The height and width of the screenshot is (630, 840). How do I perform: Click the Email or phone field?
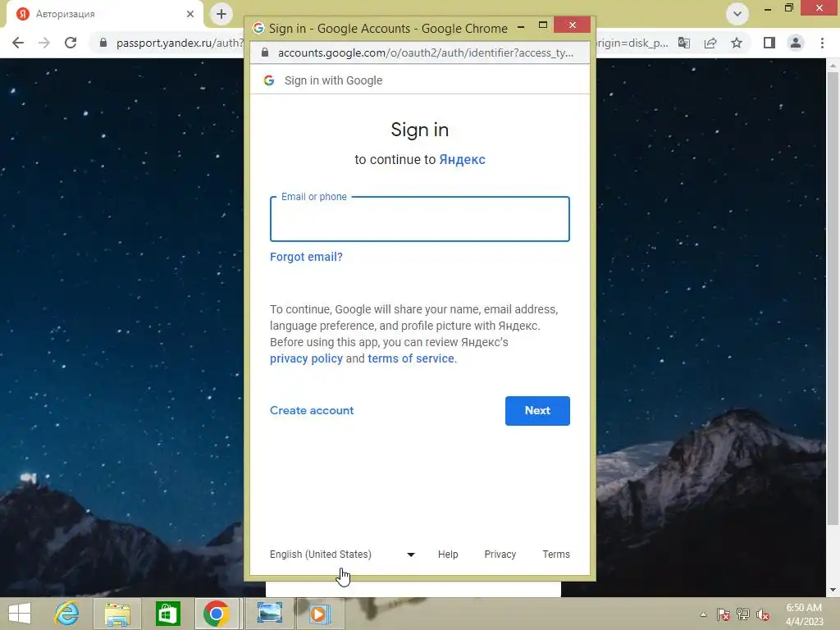(419, 219)
